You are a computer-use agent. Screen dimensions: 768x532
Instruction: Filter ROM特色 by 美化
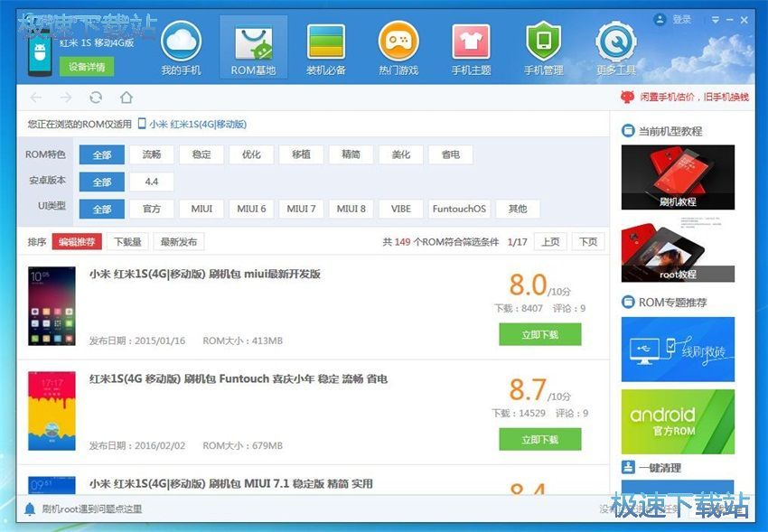pyautogui.click(x=400, y=154)
